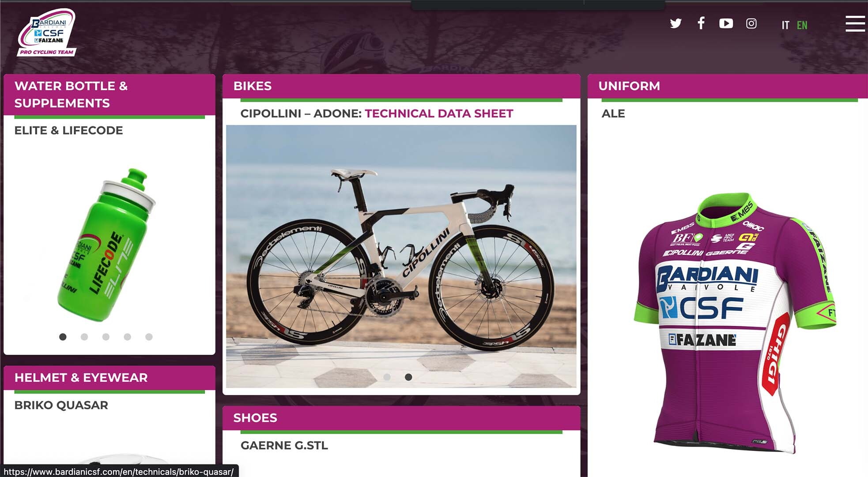Select EN language option

pos(802,25)
